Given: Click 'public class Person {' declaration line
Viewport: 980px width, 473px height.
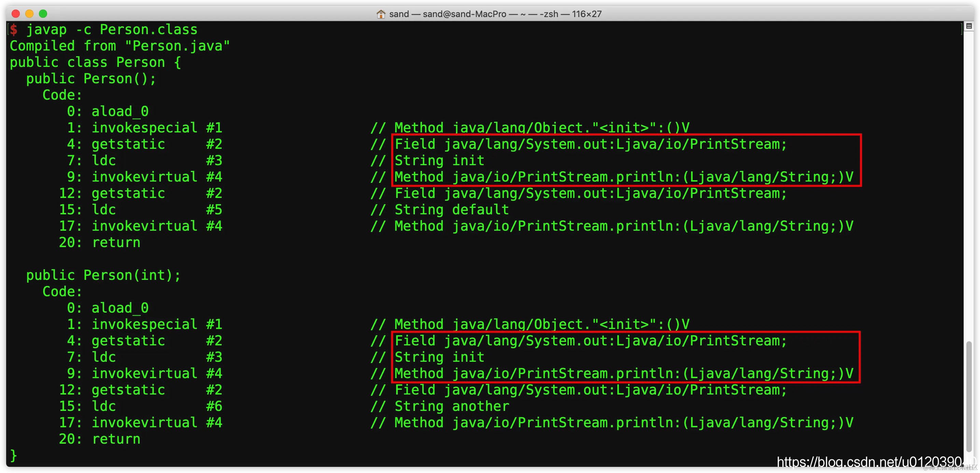Looking at the screenshot, I should (95, 62).
